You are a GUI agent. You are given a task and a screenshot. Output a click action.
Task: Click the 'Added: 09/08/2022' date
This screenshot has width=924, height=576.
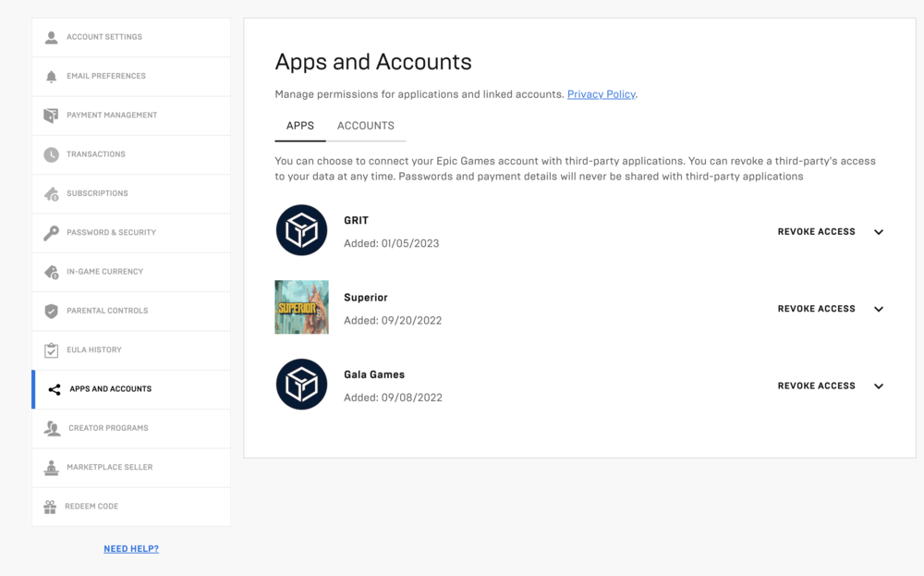tap(393, 398)
